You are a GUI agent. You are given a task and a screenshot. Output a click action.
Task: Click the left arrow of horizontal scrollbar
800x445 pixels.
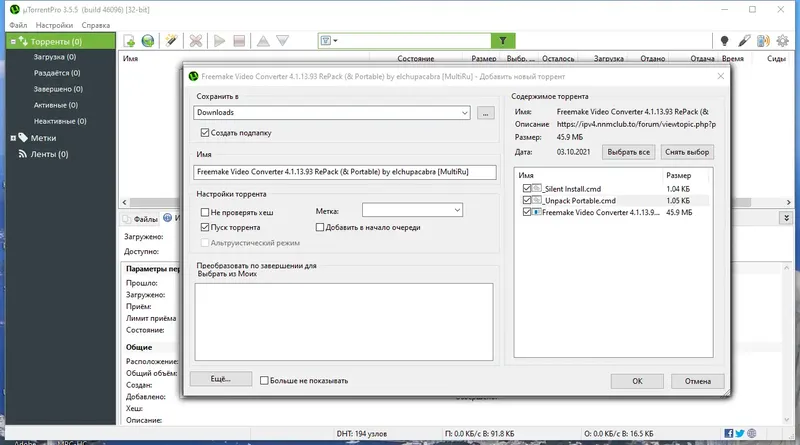point(124,203)
